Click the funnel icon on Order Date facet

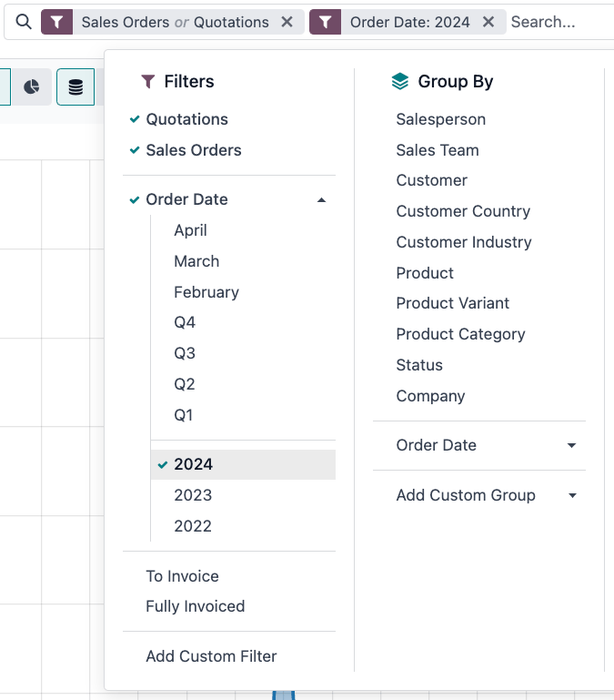pos(325,22)
